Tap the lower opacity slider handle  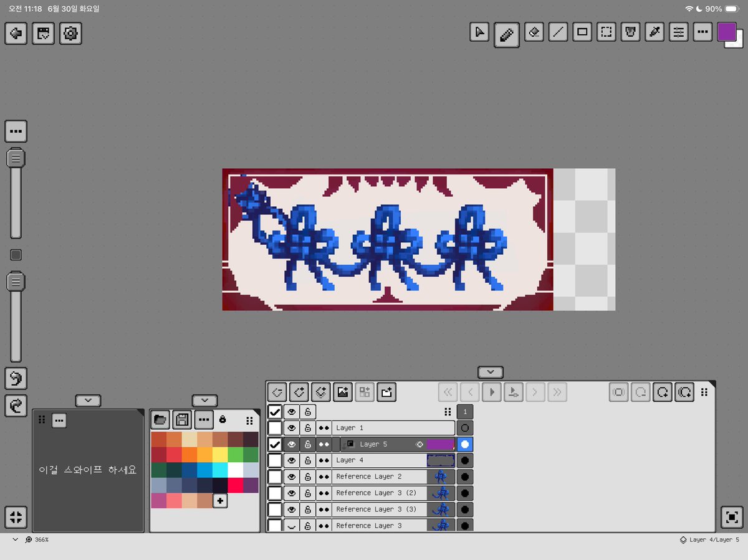[16, 282]
